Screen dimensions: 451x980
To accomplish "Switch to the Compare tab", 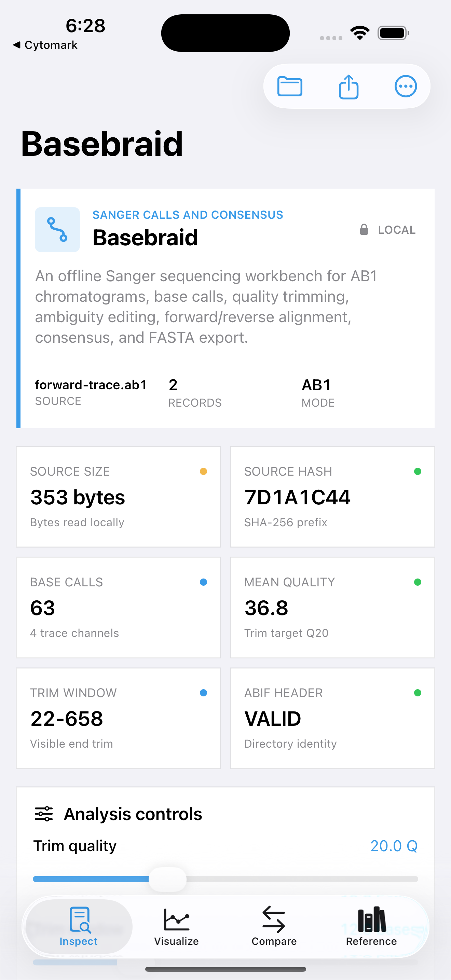I will (x=274, y=927).
